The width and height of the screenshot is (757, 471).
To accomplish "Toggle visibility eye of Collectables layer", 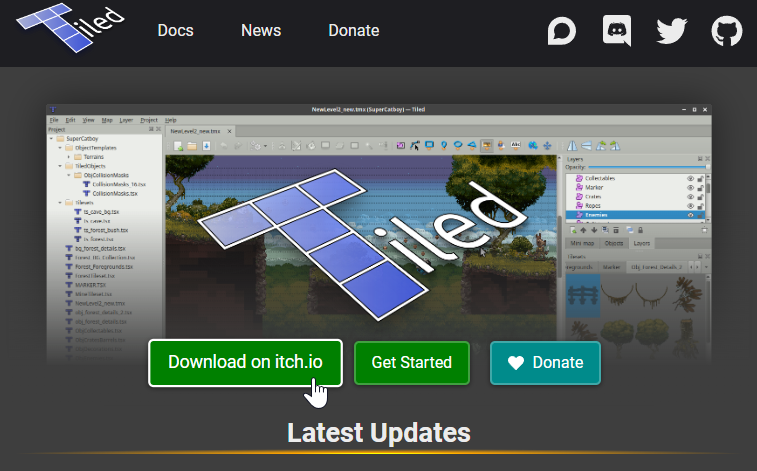I will click(690, 178).
